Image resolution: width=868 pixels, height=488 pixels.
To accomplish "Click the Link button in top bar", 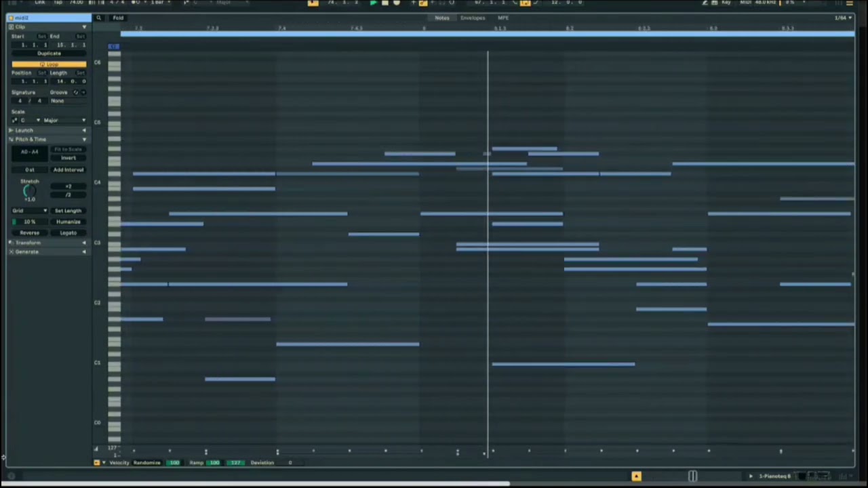I will pos(40,3).
